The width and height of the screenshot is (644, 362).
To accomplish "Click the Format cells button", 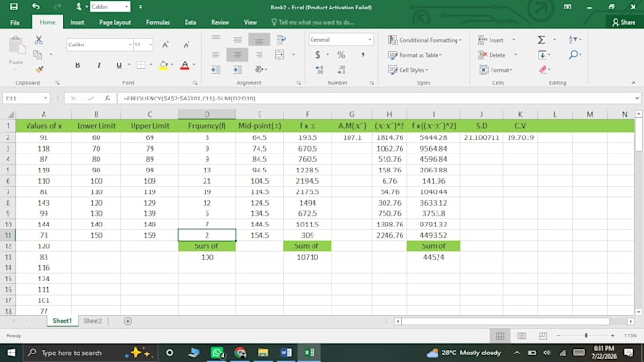I will coord(495,70).
